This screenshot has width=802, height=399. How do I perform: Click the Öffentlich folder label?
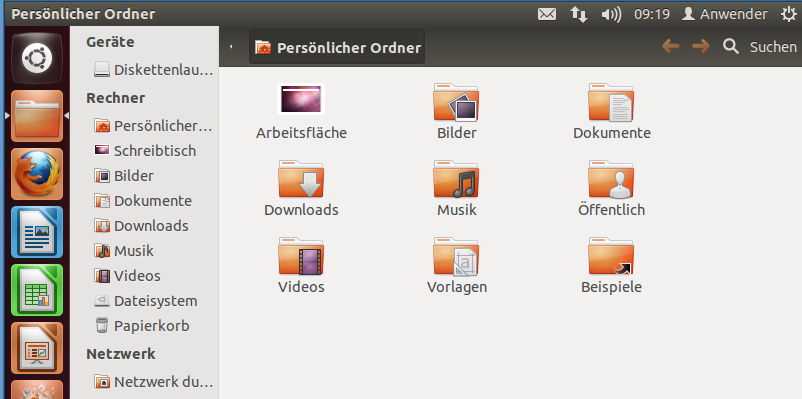tap(611, 210)
